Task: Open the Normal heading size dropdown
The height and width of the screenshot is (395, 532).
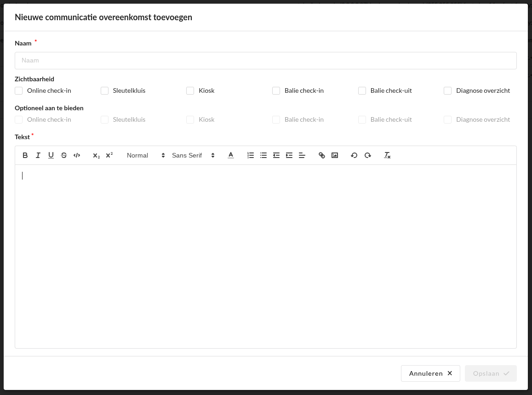Action: (x=145, y=155)
